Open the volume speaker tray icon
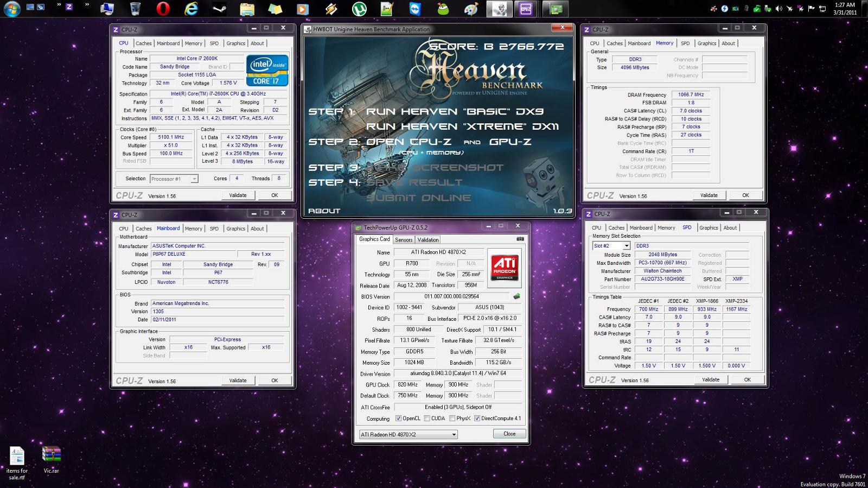Viewport: 868px width, 488px height. [x=779, y=8]
